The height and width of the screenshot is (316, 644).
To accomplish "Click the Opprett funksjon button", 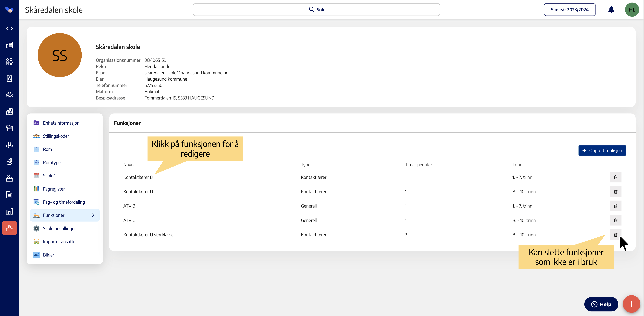I will pyautogui.click(x=602, y=150).
